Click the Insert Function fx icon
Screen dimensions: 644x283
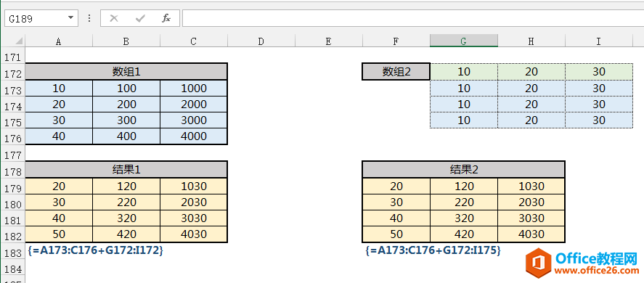click(166, 18)
